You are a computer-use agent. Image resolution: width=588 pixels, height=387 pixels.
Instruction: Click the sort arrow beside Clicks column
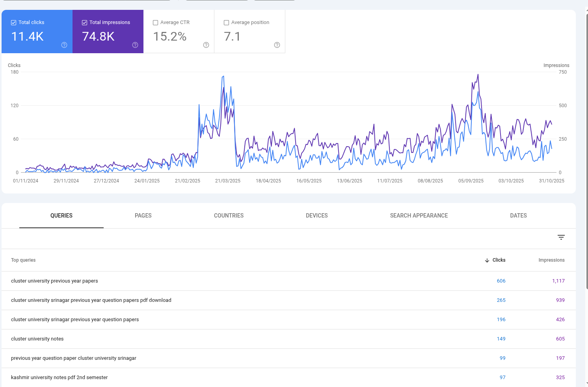pyautogui.click(x=487, y=260)
